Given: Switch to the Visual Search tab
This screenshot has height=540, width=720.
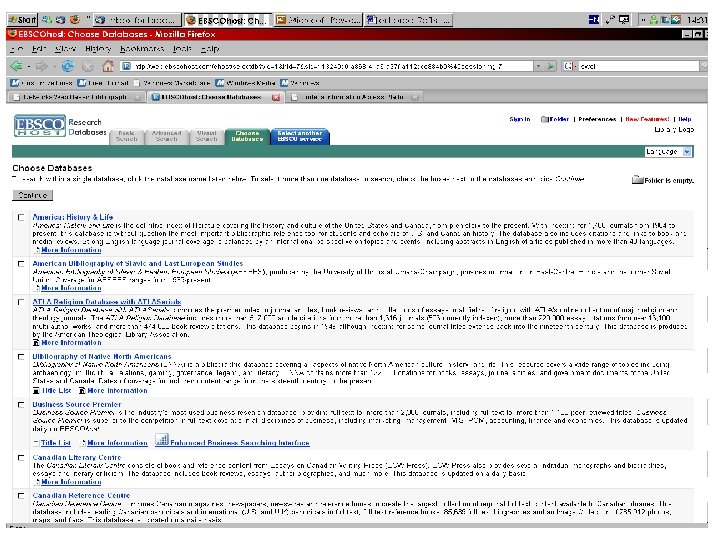Looking at the screenshot, I should pyautogui.click(x=207, y=136).
